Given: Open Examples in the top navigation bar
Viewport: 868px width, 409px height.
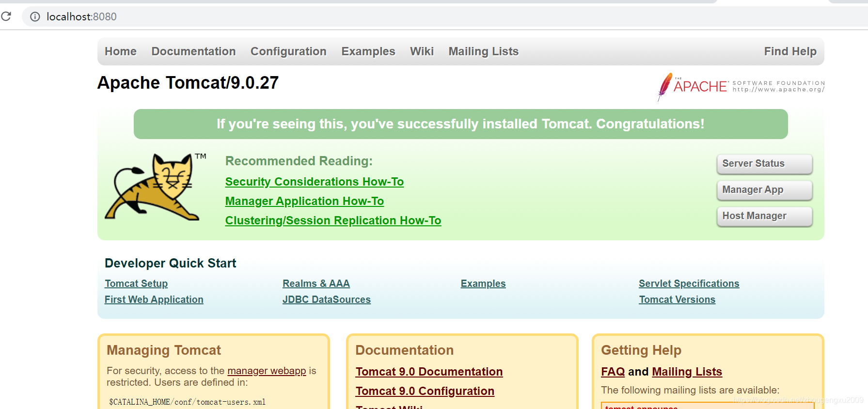Looking at the screenshot, I should pyautogui.click(x=368, y=51).
